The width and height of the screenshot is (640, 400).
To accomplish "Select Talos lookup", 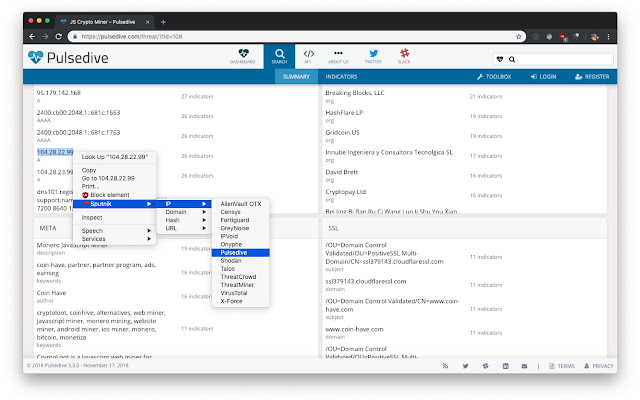I will point(240,269).
